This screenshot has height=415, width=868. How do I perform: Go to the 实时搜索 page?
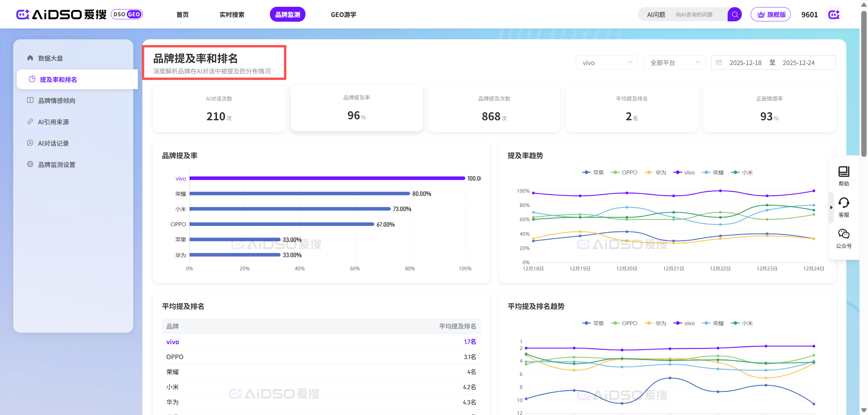pyautogui.click(x=232, y=15)
